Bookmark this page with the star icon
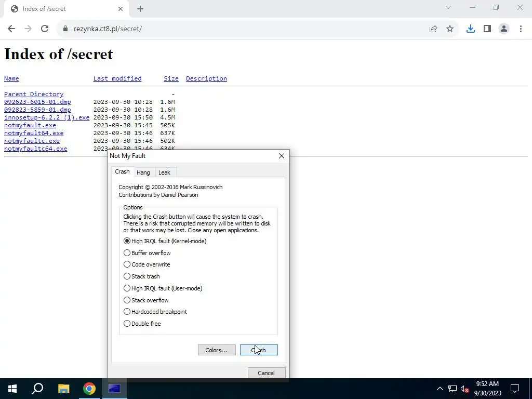Screen dimensions: 532x399 pyautogui.click(x=450, y=29)
